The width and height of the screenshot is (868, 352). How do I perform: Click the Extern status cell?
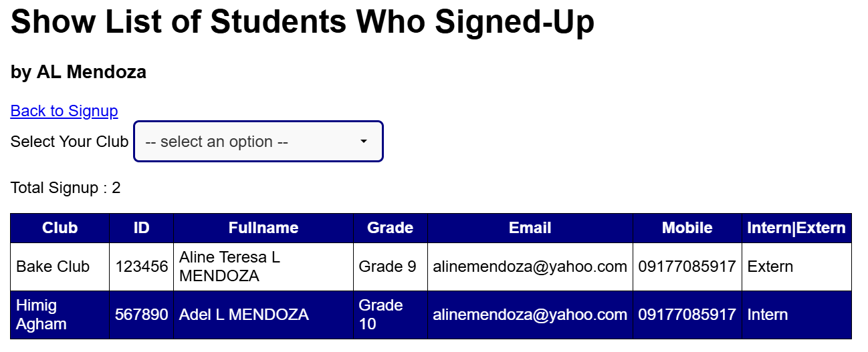point(770,267)
